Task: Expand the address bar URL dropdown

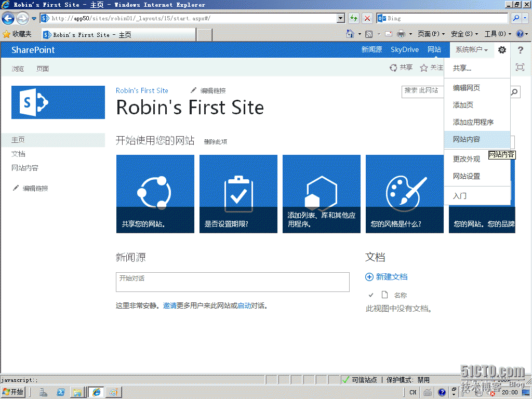Action: point(341,18)
